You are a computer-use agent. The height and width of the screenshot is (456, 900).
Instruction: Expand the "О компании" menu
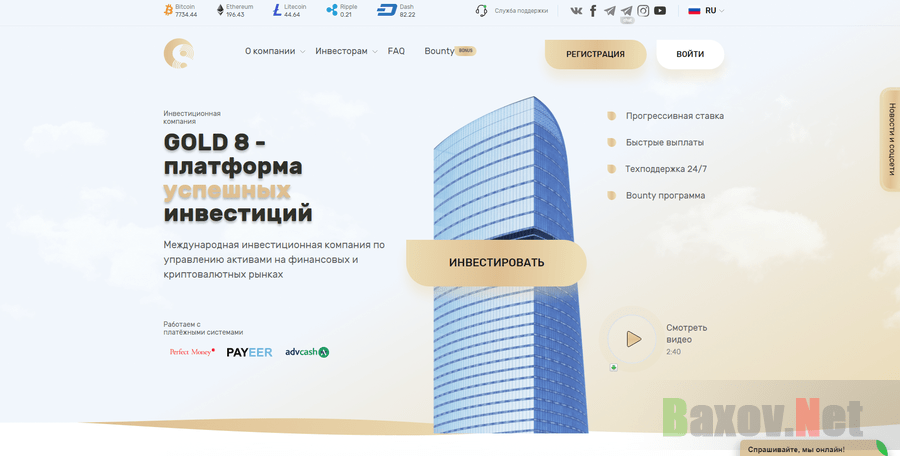click(x=275, y=51)
